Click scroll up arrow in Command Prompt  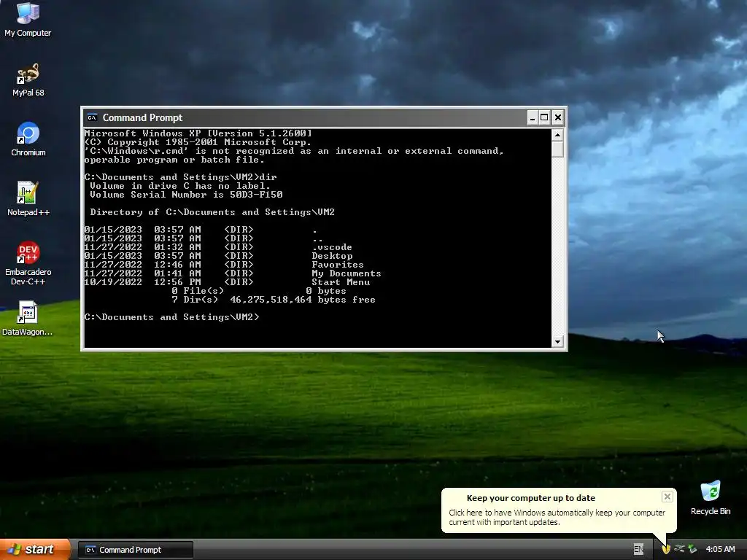point(557,135)
